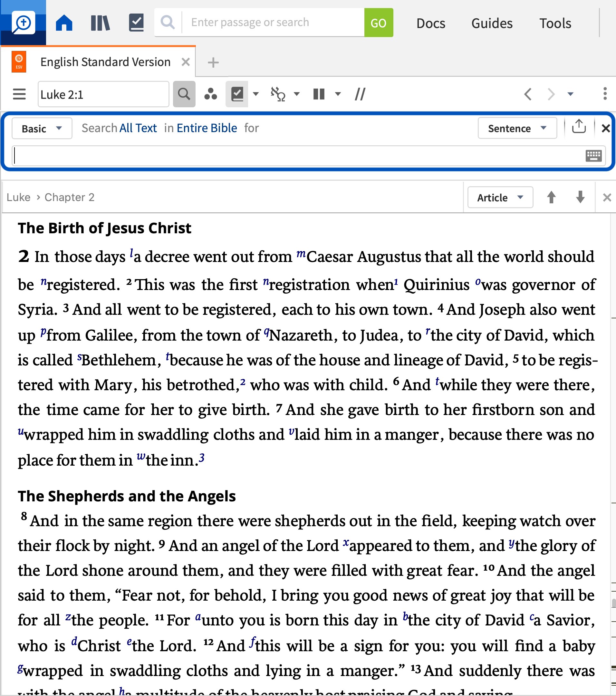This screenshot has width=616, height=696.
Task: Close the locator bar
Action: click(607, 198)
